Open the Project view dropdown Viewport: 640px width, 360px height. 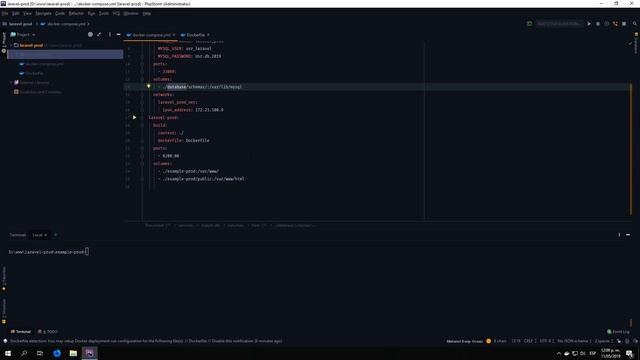tap(23, 35)
